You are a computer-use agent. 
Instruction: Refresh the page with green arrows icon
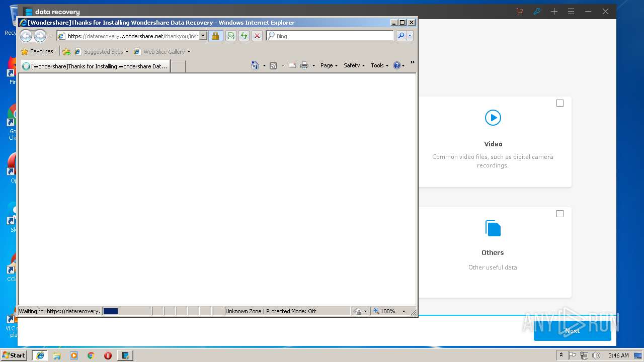[x=244, y=36]
